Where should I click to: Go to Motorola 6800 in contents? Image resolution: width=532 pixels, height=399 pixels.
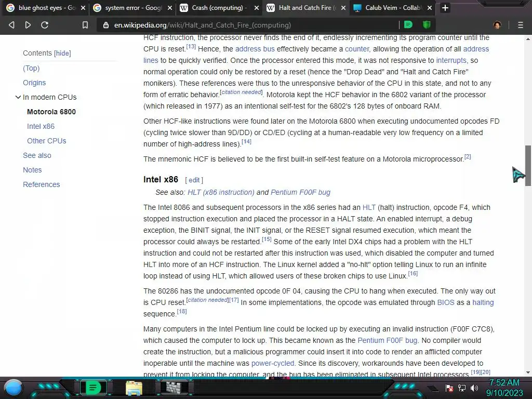click(51, 112)
